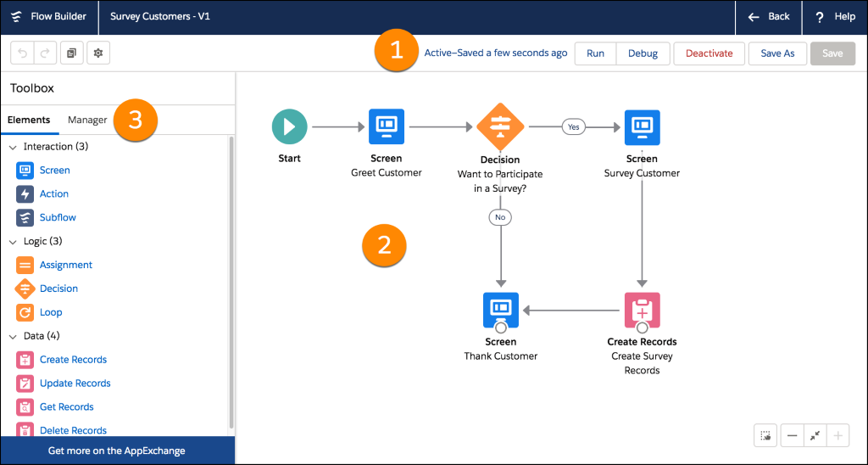Select the Decision diamond on canvas
Image resolution: width=868 pixels, height=465 pixels.
tap(500, 127)
